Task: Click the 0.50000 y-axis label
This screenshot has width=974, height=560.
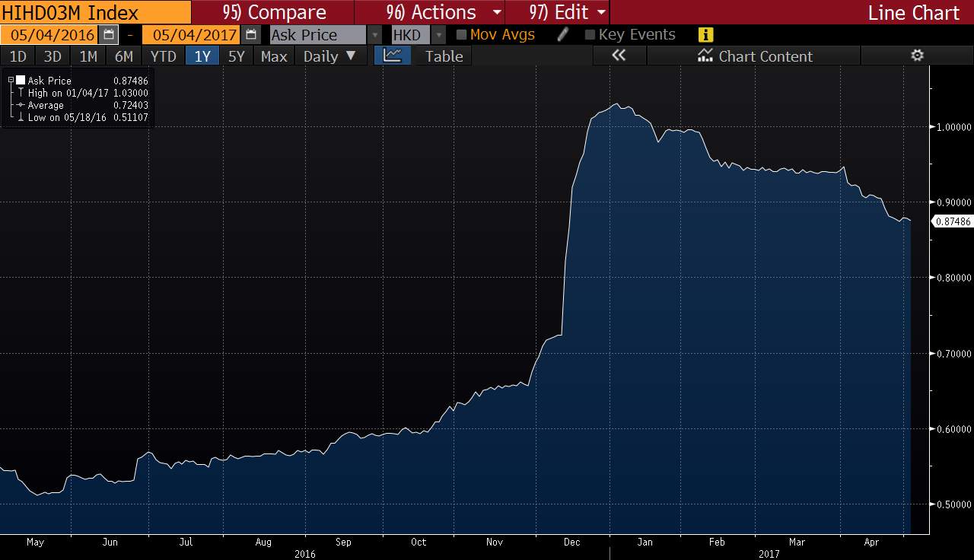Action: [954, 504]
